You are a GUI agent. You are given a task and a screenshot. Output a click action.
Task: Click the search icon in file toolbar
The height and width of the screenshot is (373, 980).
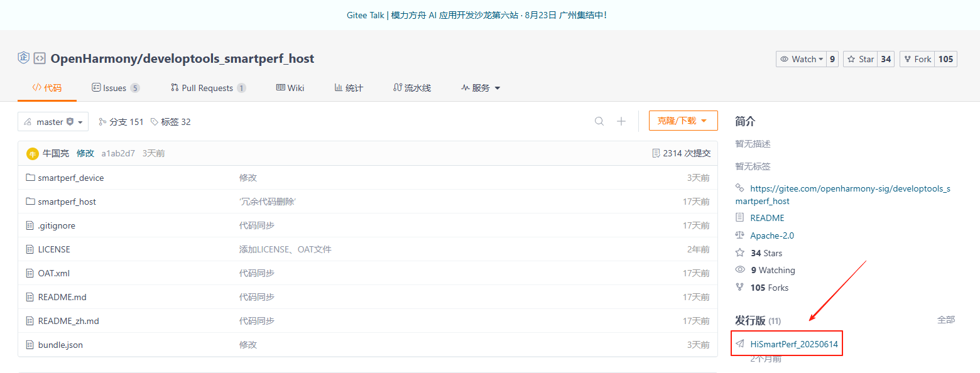[599, 121]
